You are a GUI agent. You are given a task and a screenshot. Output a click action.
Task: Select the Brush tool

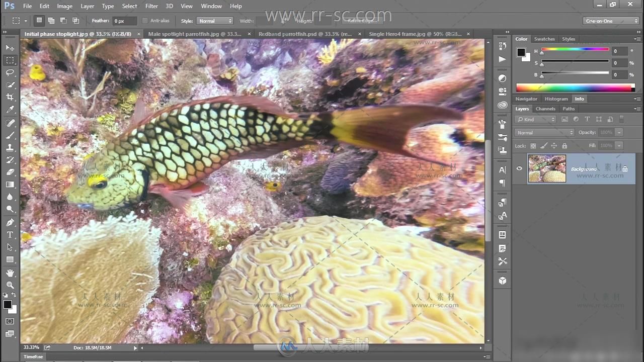click(x=10, y=136)
